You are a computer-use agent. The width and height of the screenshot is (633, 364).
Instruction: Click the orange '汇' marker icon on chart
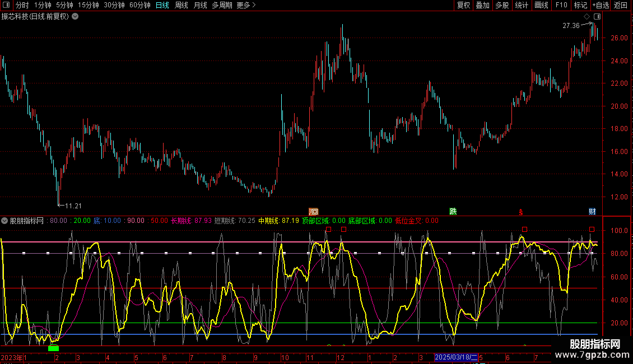point(314,212)
